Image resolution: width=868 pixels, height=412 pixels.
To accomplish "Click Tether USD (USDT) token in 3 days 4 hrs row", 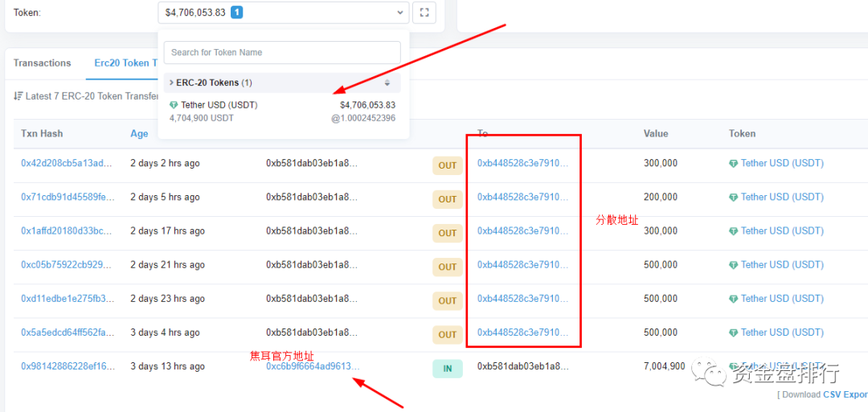I will click(782, 332).
